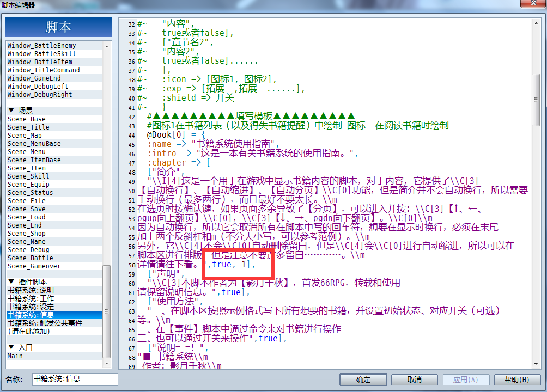This screenshot has width=547, height=392.
Task: Click the 取消 button
Action: (x=415, y=379)
